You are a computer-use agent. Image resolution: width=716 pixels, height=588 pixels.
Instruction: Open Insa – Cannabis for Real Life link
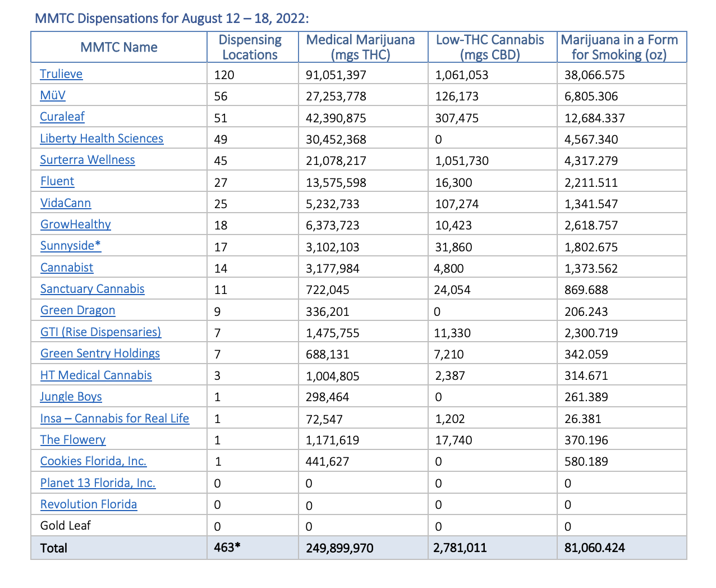click(115, 419)
